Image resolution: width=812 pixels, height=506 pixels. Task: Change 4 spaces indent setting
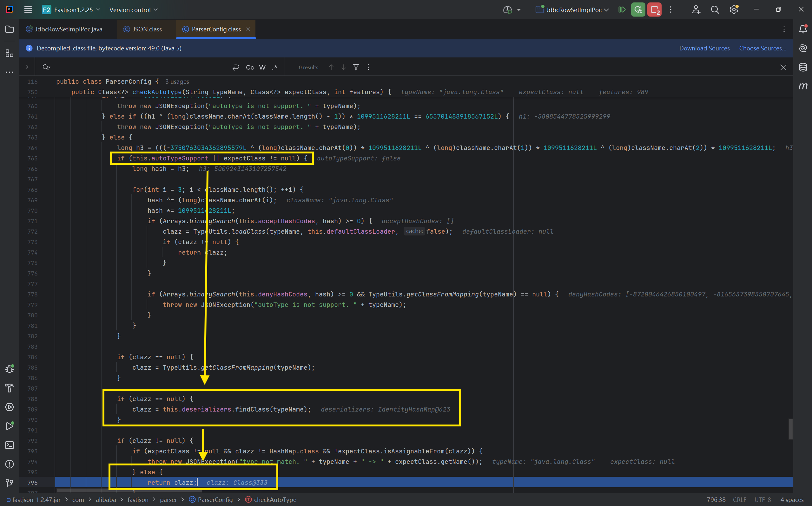792,500
